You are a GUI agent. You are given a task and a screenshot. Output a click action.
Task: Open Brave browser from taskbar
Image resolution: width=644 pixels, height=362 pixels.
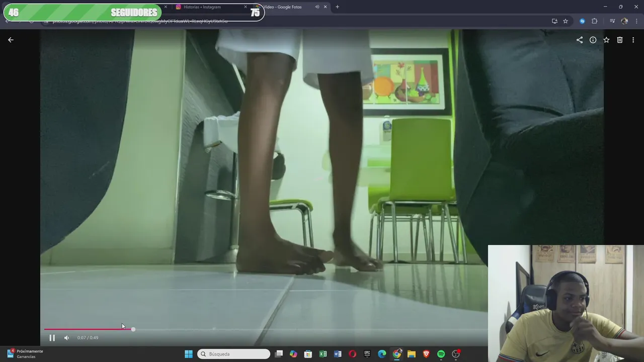pyautogui.click(x=426, y=354)
